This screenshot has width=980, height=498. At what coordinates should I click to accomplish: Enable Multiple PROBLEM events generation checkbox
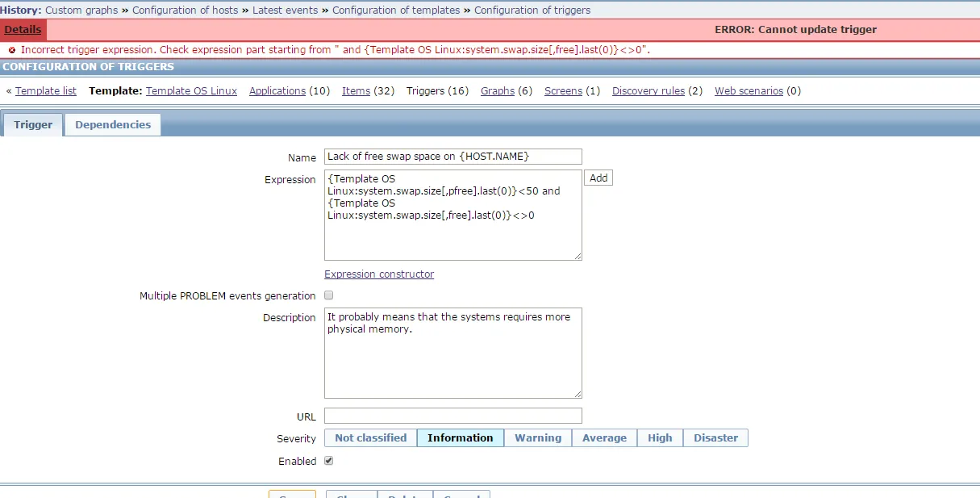click(x=328, y=295)
